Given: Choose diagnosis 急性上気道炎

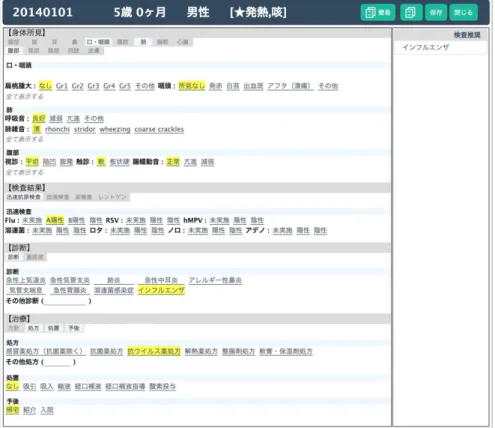Looking at the screenshot, I should 26,280.
